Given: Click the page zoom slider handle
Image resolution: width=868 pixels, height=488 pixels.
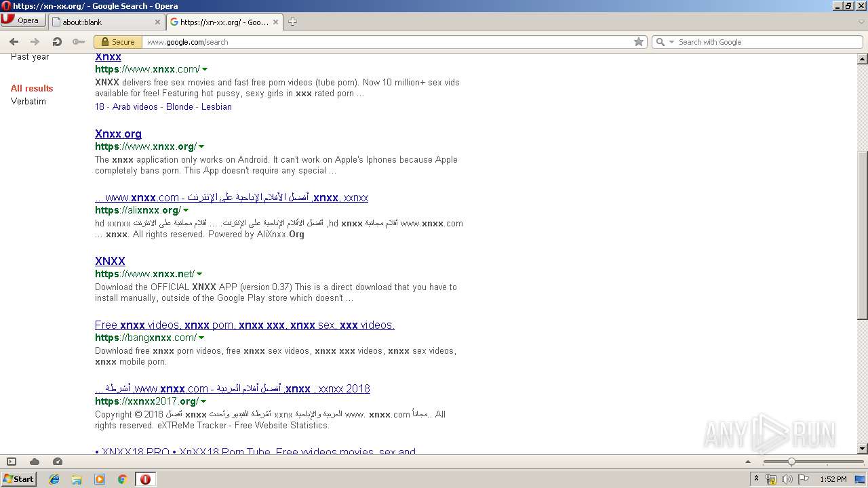Looking at the screenshot, I should click(791, 462).
